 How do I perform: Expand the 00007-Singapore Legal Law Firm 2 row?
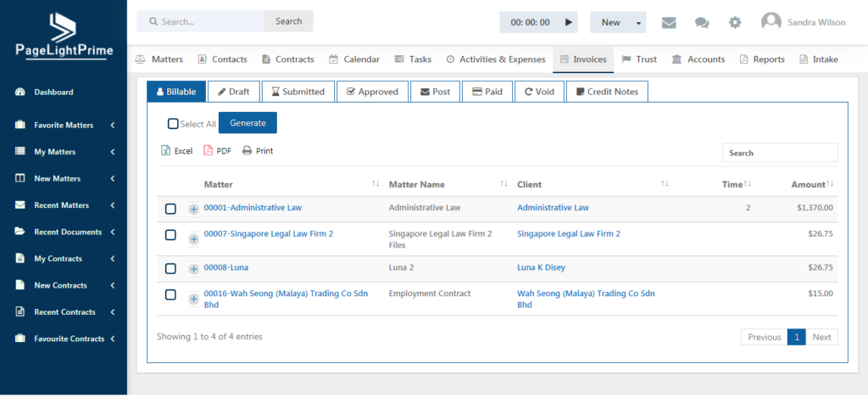194,239
